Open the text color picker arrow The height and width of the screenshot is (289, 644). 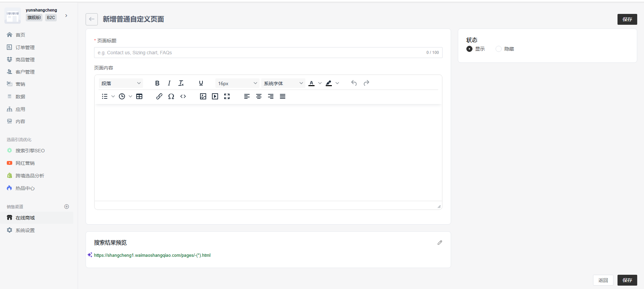[320, 83]
